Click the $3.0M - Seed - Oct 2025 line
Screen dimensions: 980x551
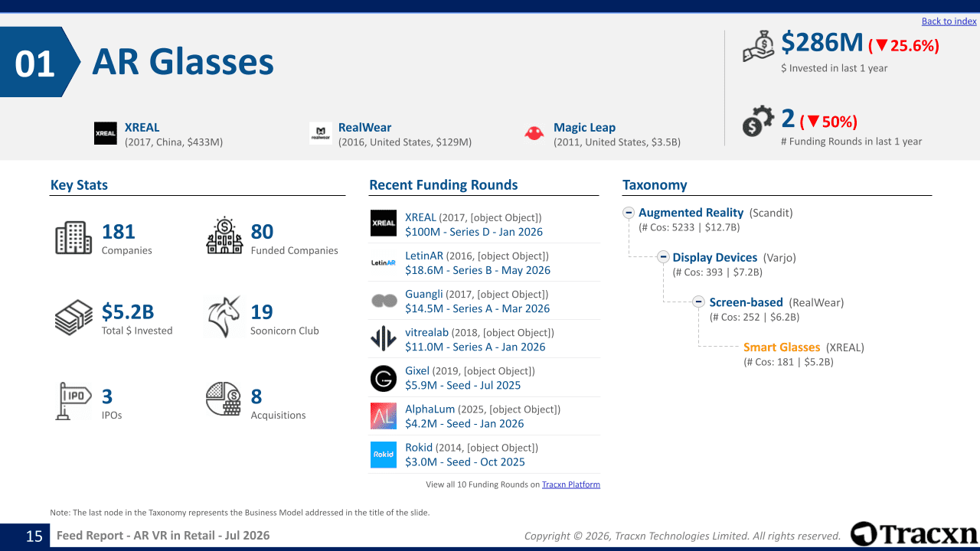coord(465,461)
